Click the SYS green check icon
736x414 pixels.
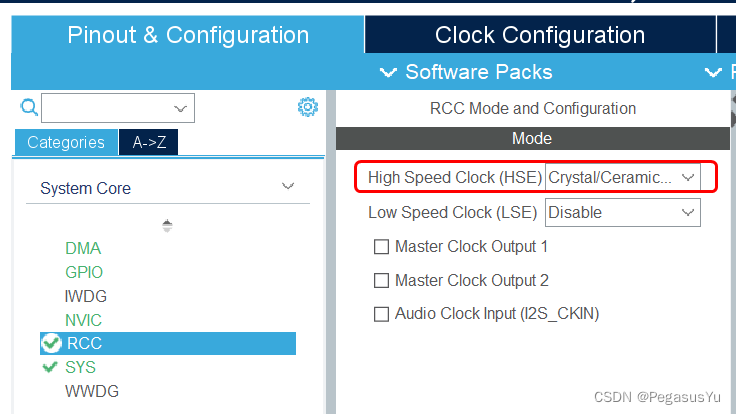point(51,367)
